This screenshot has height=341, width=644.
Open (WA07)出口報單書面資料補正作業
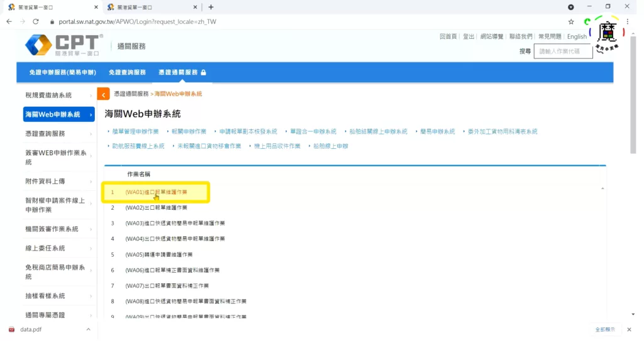[167, 286]
